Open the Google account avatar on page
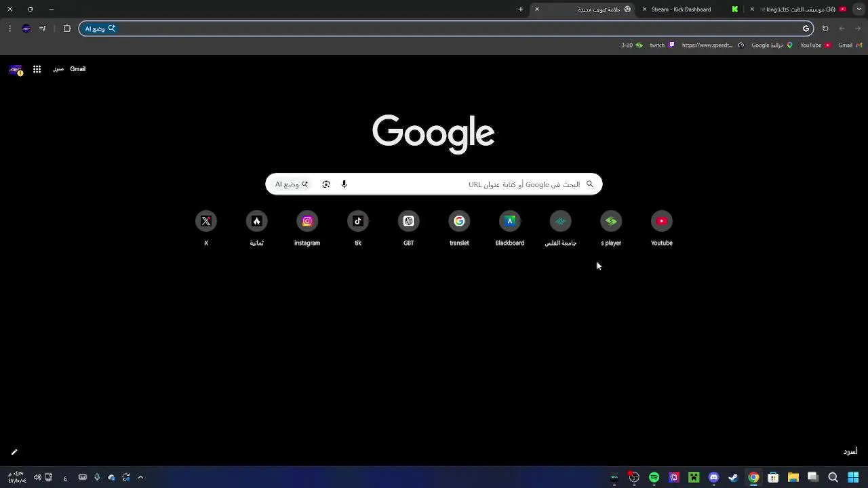Image resolution: width=868 pixels, height=488 pixels. 16,69
